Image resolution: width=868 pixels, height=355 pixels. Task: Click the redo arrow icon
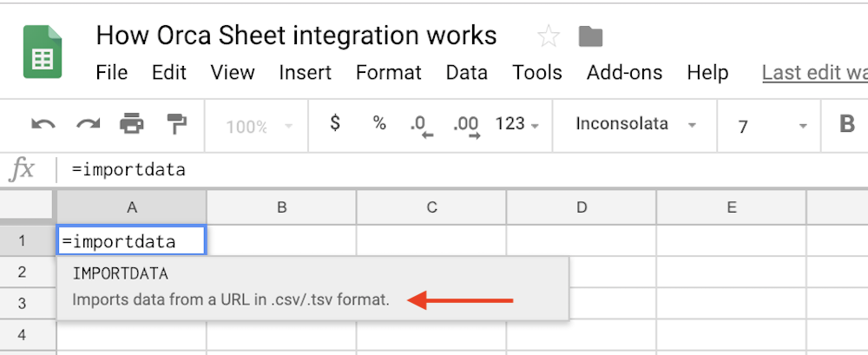coord(87,125)
